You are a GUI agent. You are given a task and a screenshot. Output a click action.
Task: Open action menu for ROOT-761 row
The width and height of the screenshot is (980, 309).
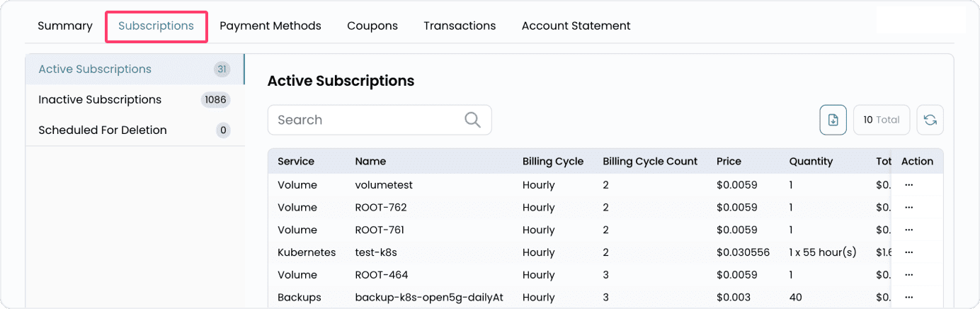[x=909, y=230]
